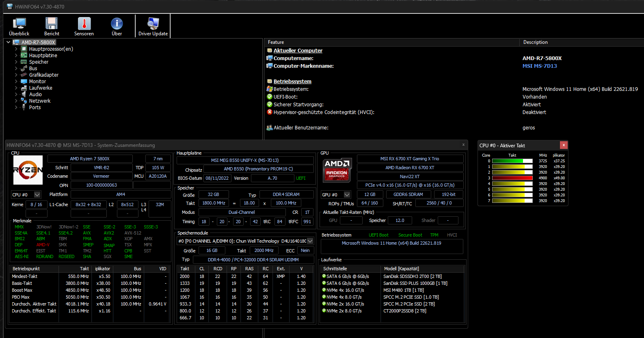Select the Audio tree item
644x338 pixels.
35,94
